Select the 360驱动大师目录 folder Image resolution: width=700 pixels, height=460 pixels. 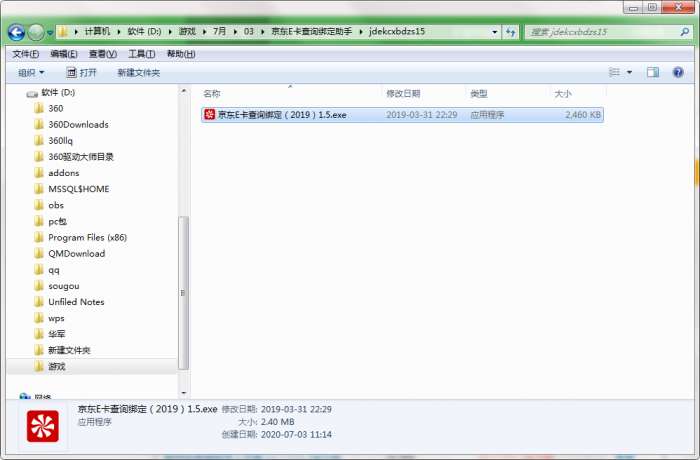tap(81, 157)
